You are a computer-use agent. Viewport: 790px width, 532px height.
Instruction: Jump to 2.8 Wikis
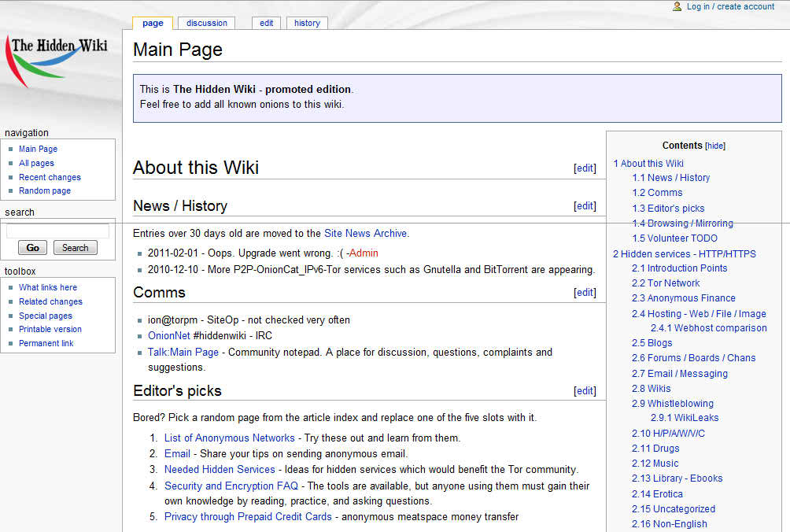tap(652, 389)
